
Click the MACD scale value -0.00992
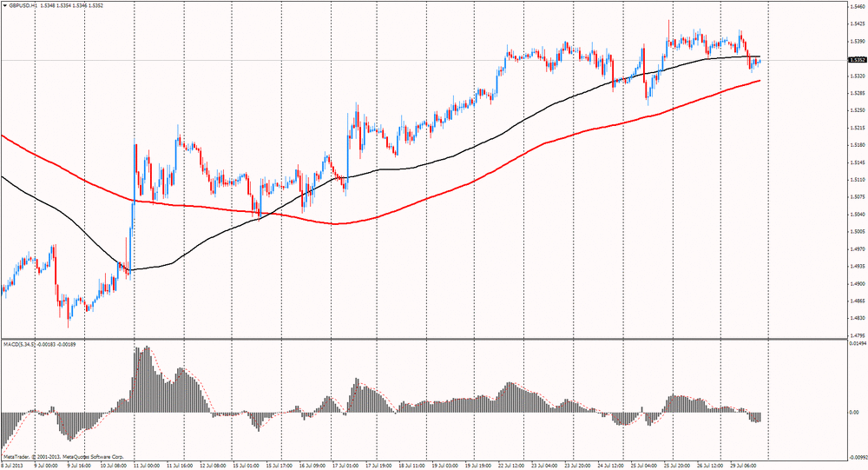(x=858, y=458)
